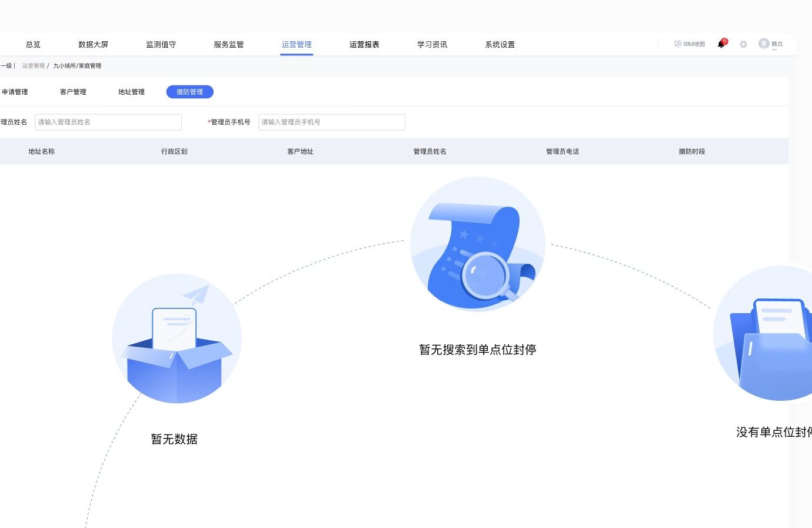Click the 客户地址 column header
Viewport: 812px width, 528px height.
click(300, 151)
